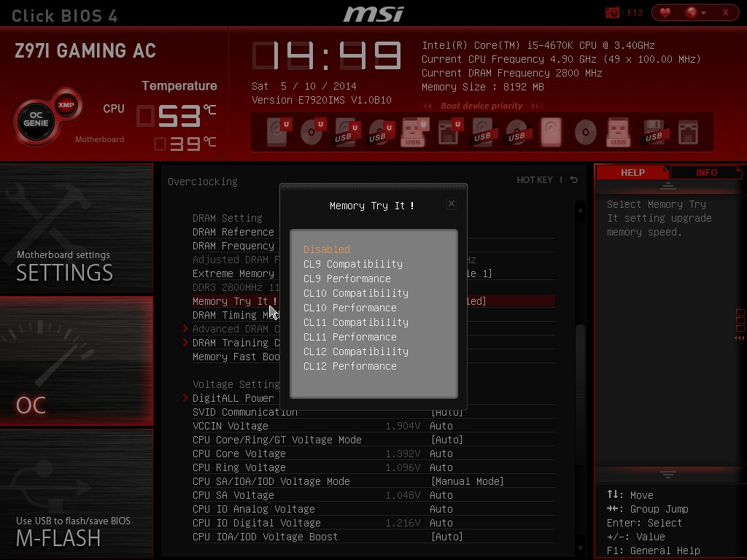Click the boot device priority right arrows
Screen dimensions: 747x560
pos(537,106)
